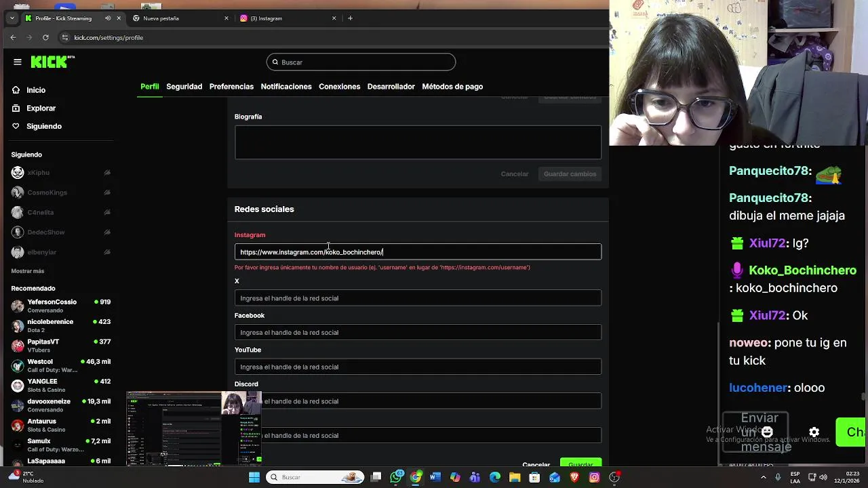Open recommended channel Westcol
Image resolution: width=868 pixels, height=488 pixels.
(61, 365)
